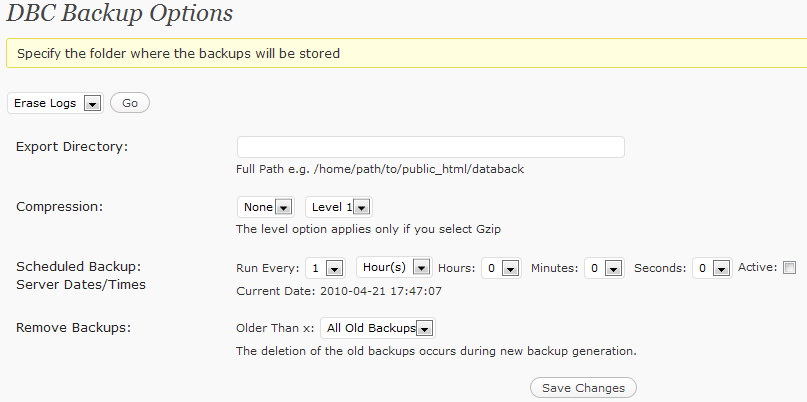Open the compression type dropdown showing None
807x402 pixels.
[x=266, y=207]
